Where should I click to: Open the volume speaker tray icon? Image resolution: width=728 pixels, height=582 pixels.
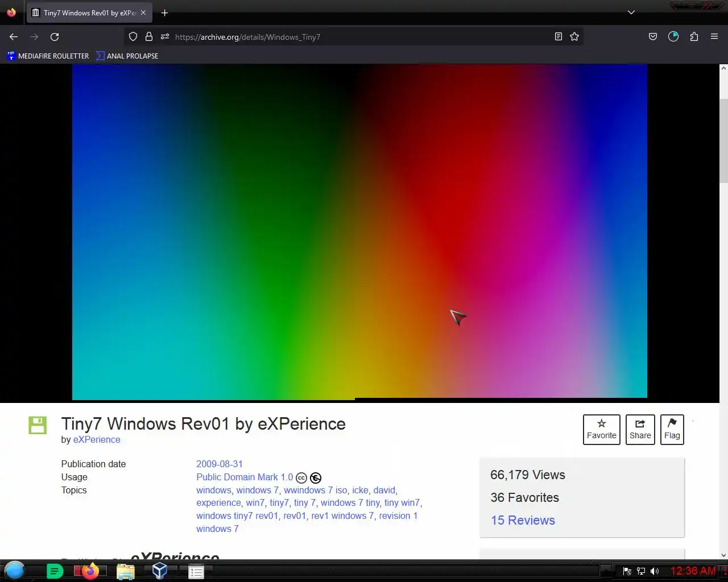pyautogui.click(x=655, y=571)
